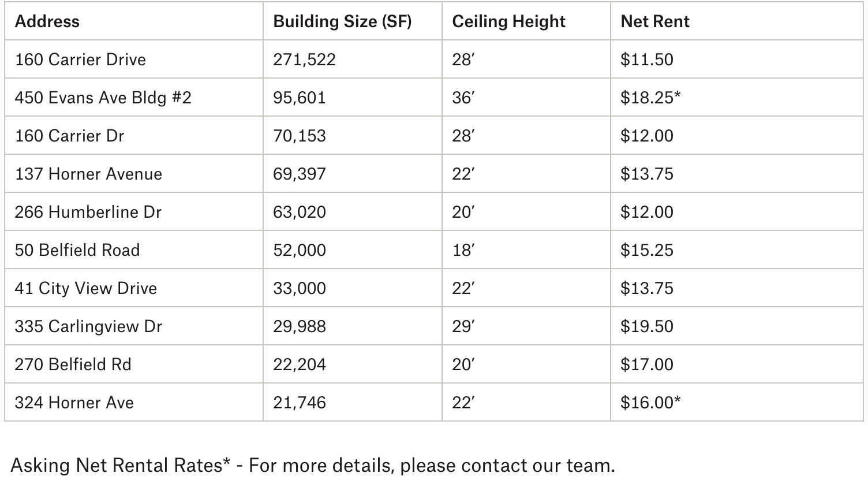868x484 pixels.
Task: Click the $16.00* net rent value
Action: [x=650, y=403]
